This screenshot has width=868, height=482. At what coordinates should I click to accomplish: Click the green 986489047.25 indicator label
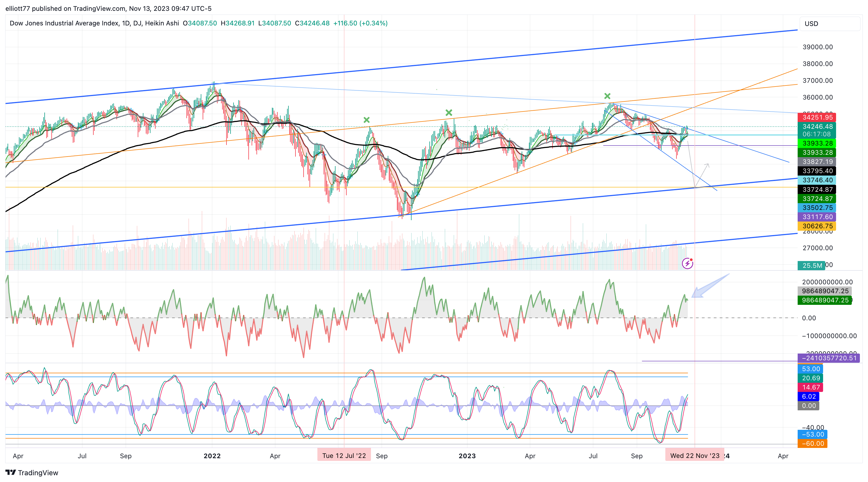click(x=824, y=300)
